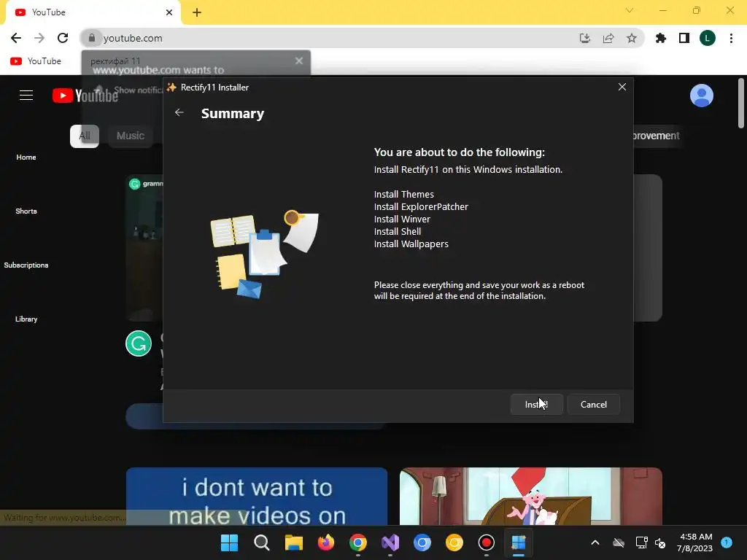This screenshot has height=560, width=747.
Task: Open the Chrome profile L avatar
Action: (708, 38)
